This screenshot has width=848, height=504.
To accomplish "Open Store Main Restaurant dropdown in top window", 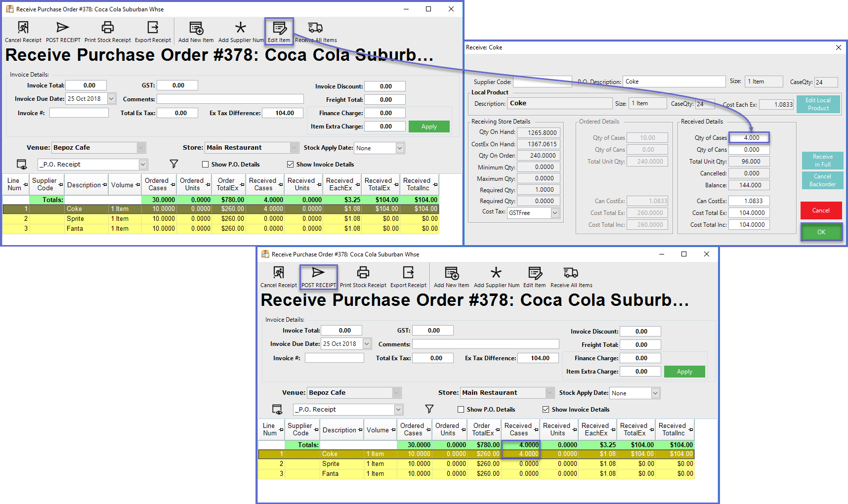I will click(x=295, y=148).
